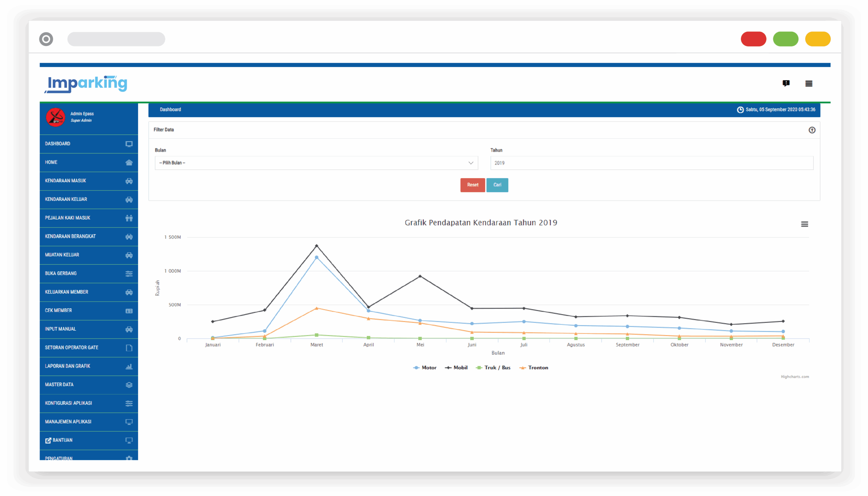Screen dimensions: 868x496
Task: Click the layers icon for Master Data
Action: point(129,385)
